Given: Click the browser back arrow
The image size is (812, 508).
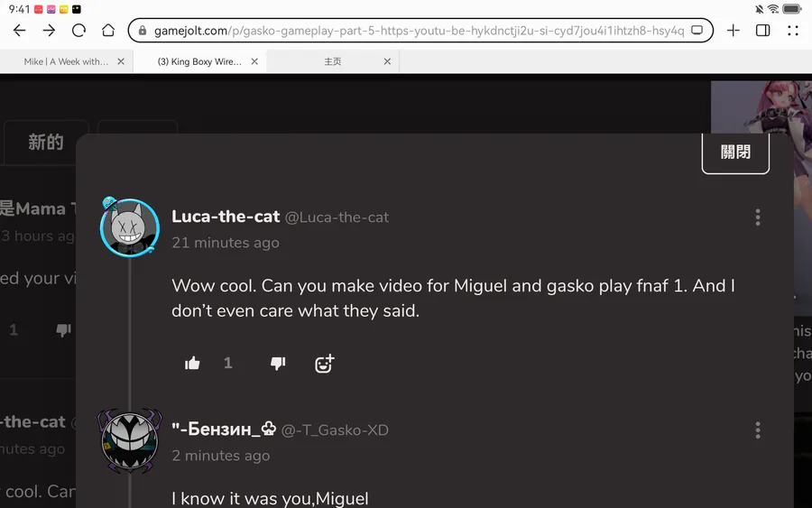Looking at the screenshot, I should [x=19, y=31].
